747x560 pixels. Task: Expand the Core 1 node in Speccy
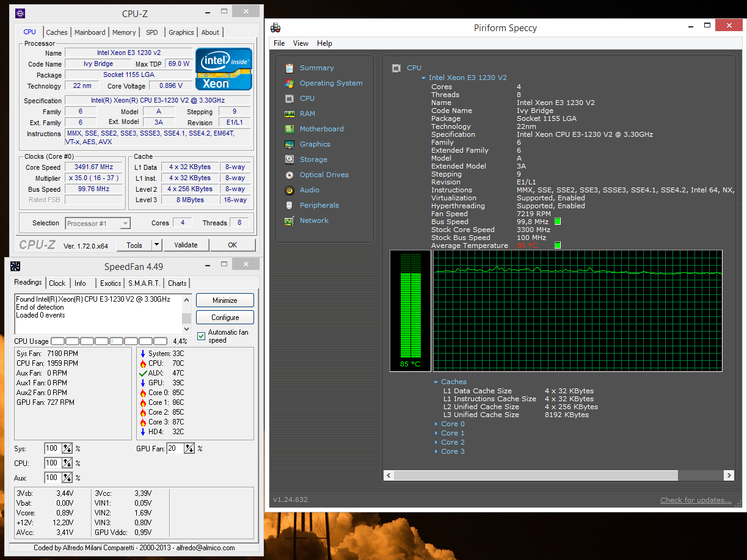436,433
